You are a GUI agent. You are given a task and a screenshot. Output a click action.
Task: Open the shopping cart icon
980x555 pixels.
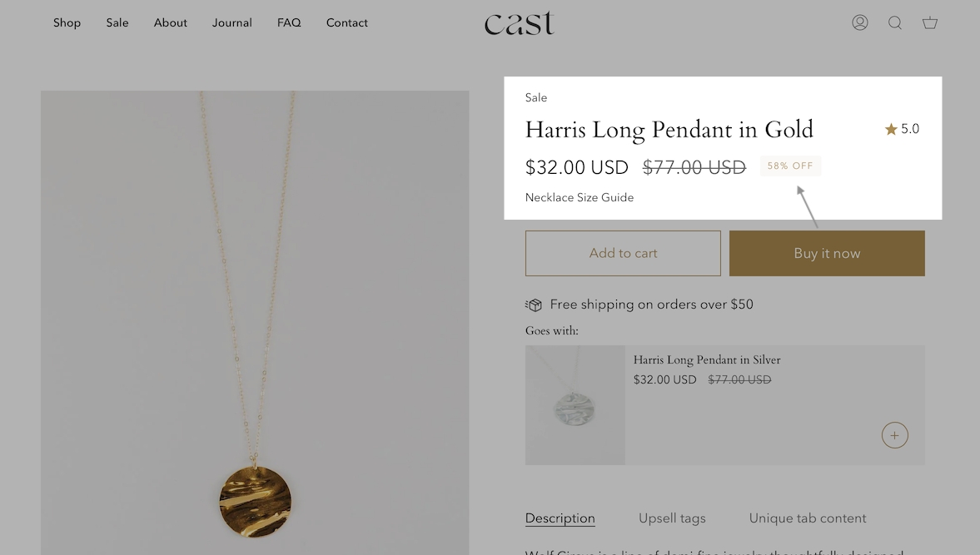930,22
